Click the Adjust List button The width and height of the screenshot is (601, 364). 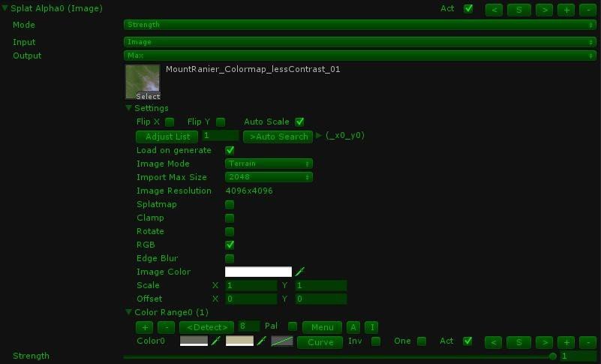[167, 137]
